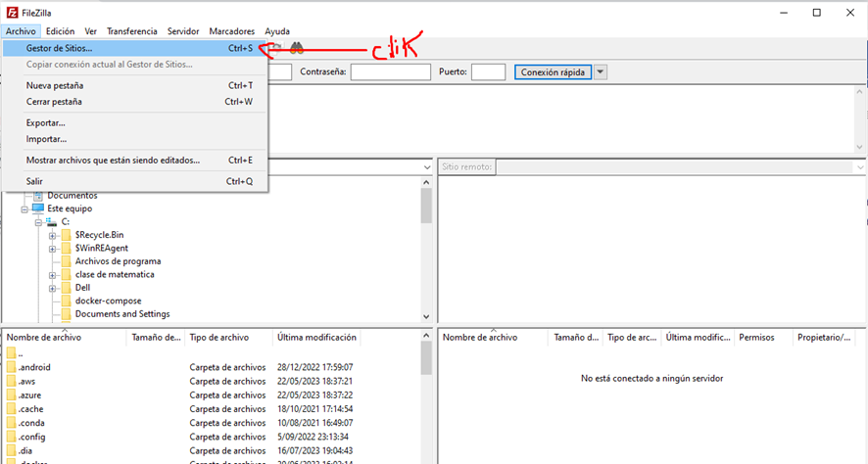Collapse the C: drive tree node
868x464 pixels.
[38, 222]
